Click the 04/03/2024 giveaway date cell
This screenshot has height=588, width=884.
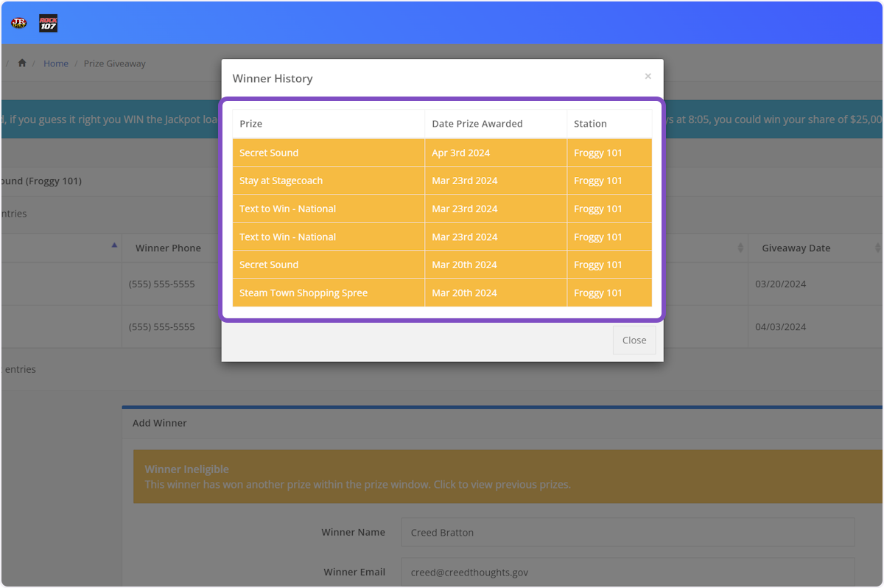point(781,326)
